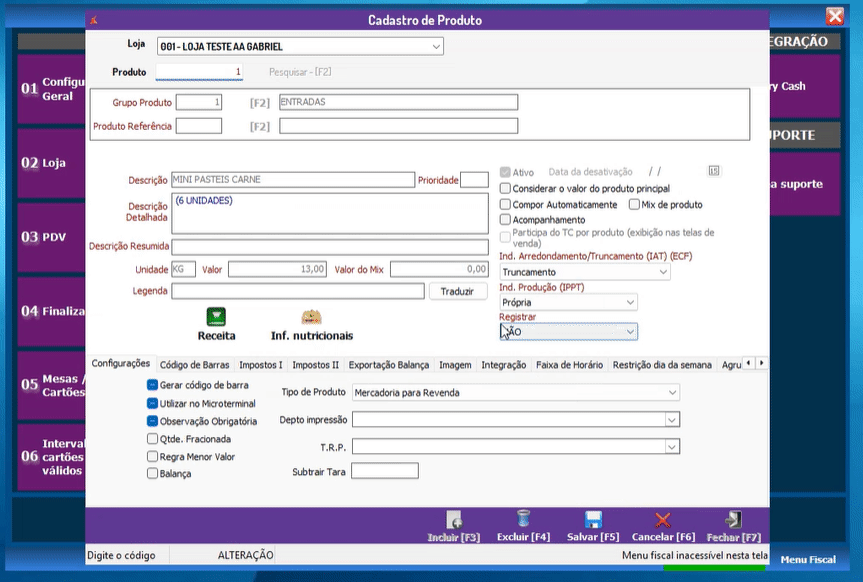The image size is (863, 582).
Task: Open the Imagem tab
Action: click(455, 365)
